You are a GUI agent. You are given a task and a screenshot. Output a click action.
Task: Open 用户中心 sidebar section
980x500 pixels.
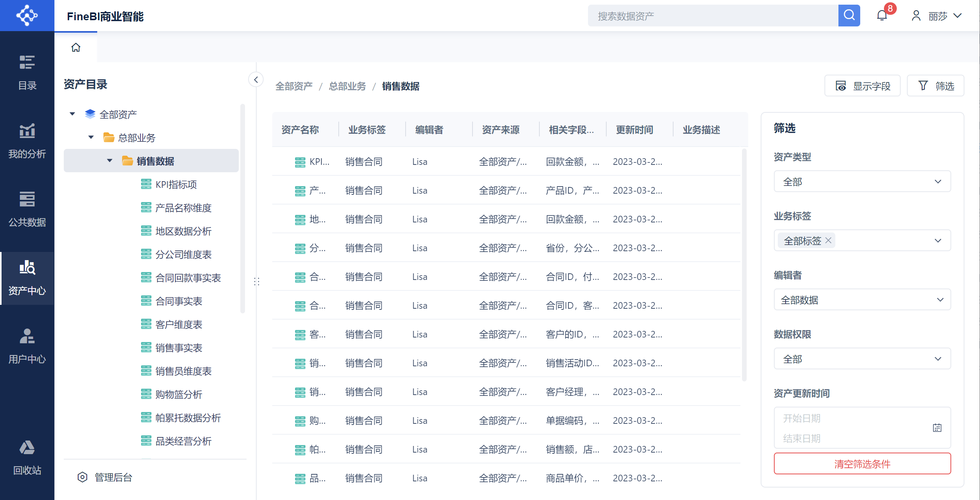[27, 346]
